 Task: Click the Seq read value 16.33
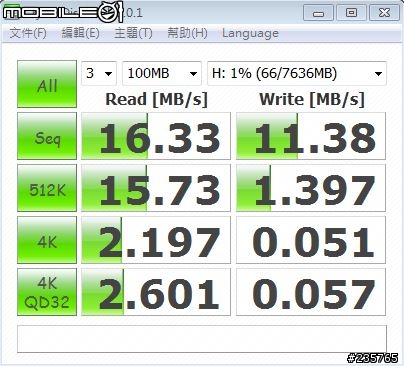click(x=156, y=136)
